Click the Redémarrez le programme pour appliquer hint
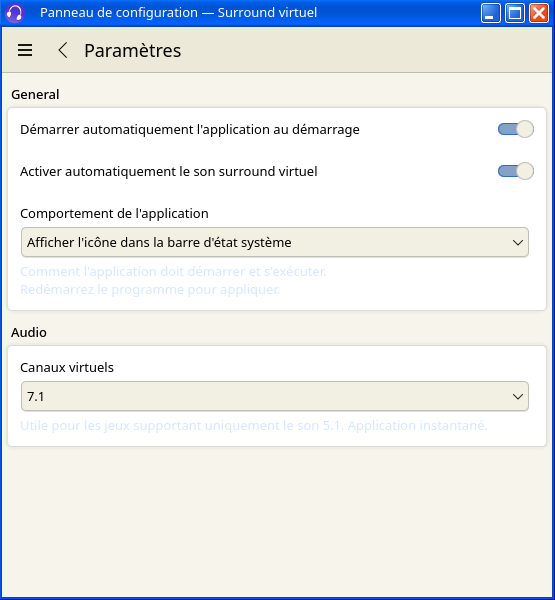 (x=150, y=290)
